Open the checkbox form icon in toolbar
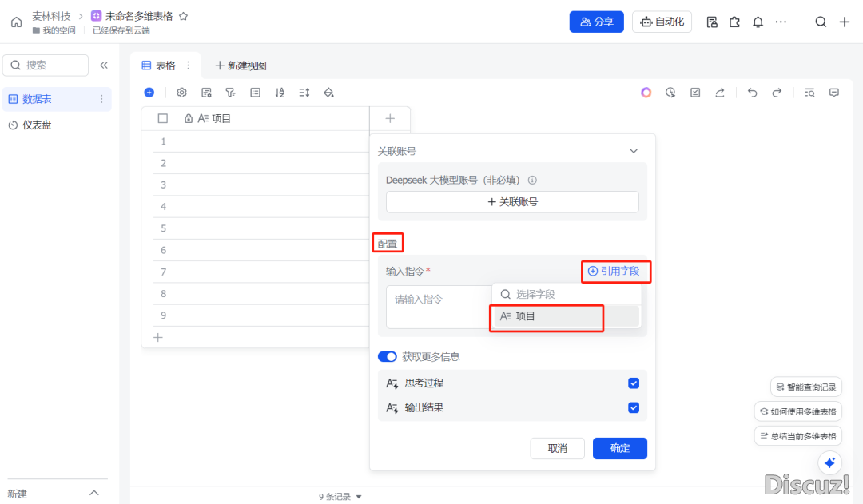 coord(695,93)
